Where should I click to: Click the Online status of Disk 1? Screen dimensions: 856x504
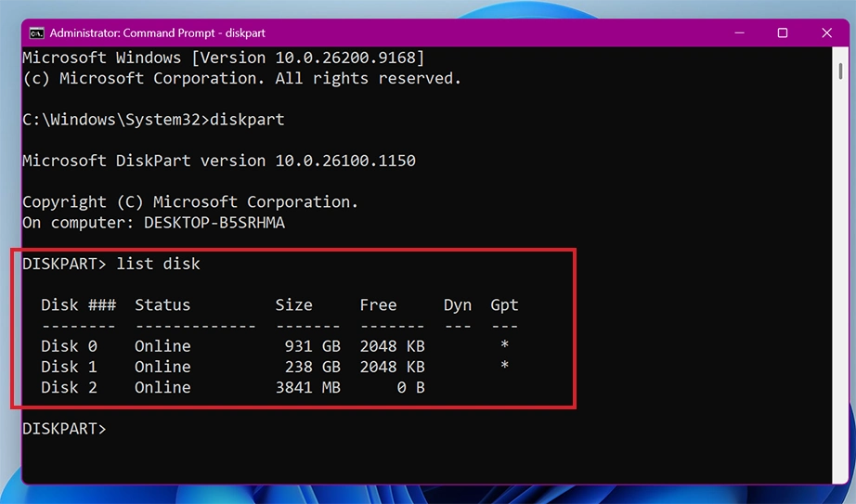tap(162, 367)
